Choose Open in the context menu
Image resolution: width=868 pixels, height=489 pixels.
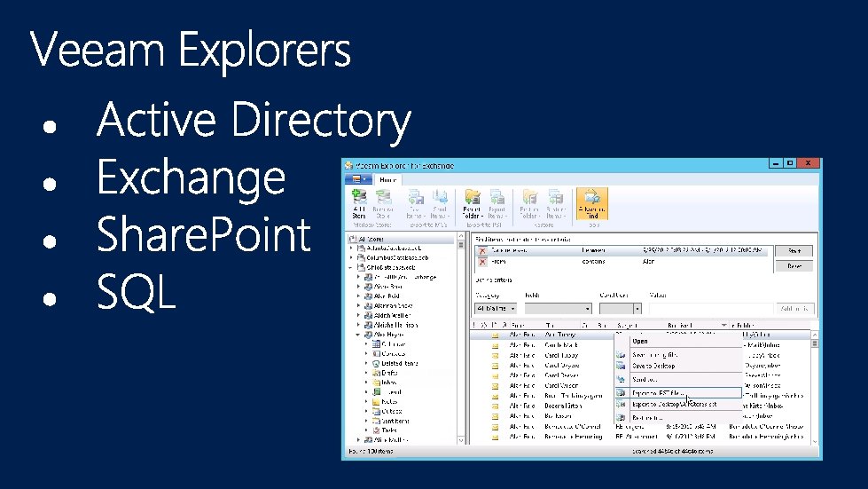(678, 341)
